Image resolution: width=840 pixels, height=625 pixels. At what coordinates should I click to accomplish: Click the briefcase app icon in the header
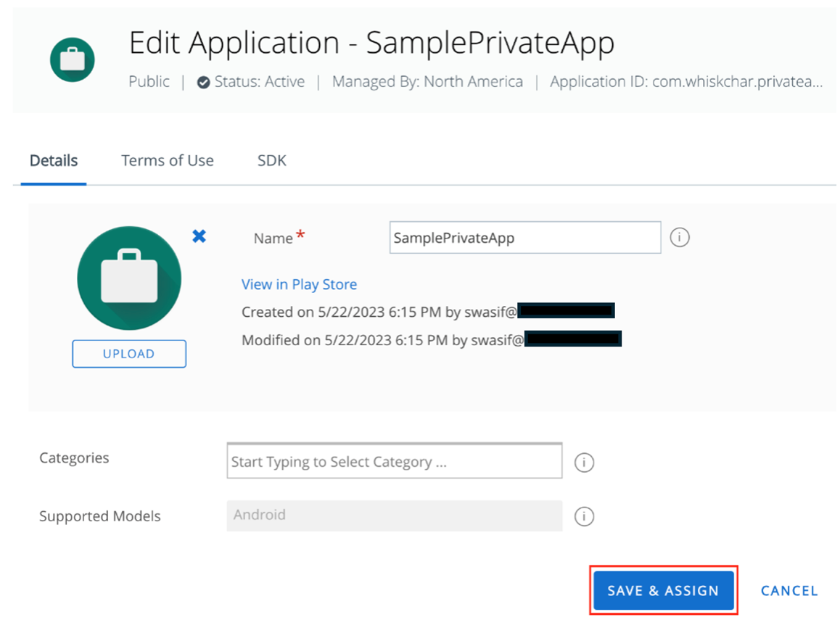(72, 60)
